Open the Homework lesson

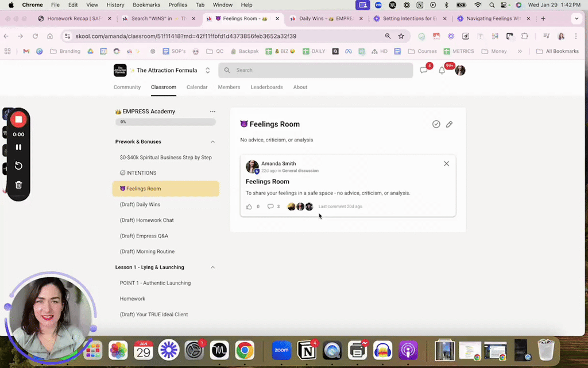tap(166, 298)
